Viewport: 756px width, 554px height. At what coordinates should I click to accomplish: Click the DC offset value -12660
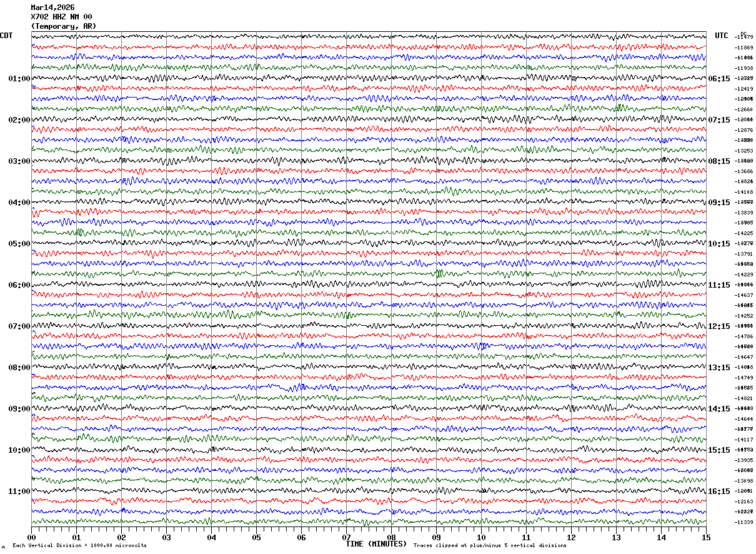click(744, 109)
